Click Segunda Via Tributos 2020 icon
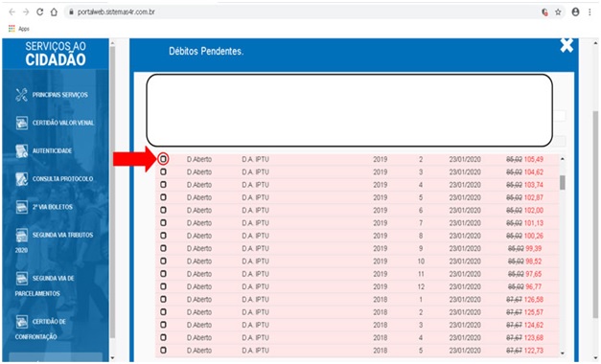This screenshot has width=601, height=364. [x=21, y=235]
